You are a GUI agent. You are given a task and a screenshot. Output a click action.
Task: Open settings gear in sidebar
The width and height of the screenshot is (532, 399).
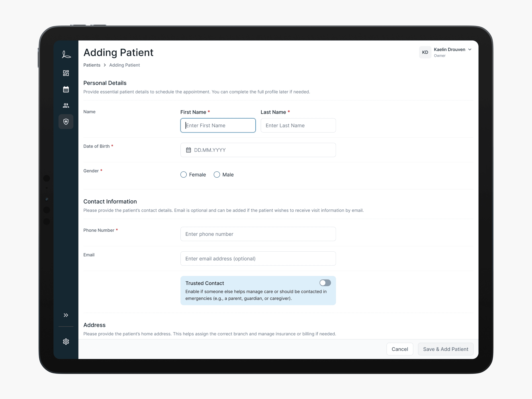pyautogui.click(x=66, y=342)
